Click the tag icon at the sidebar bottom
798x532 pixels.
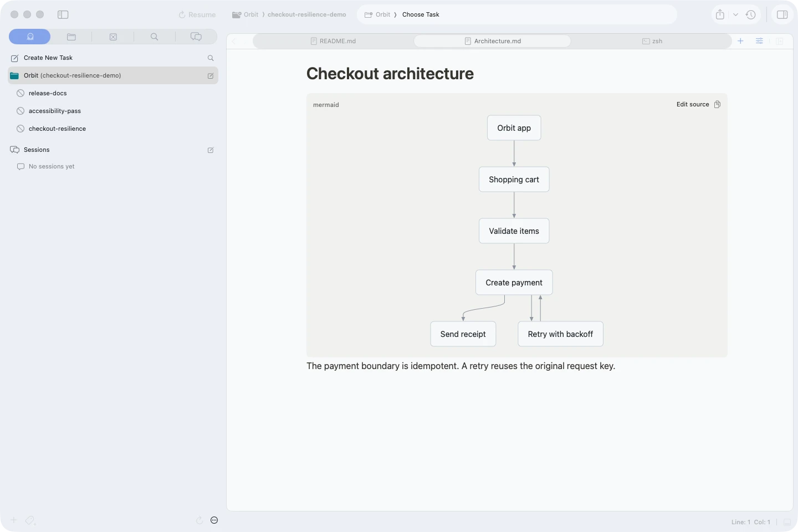pos(30,520)
